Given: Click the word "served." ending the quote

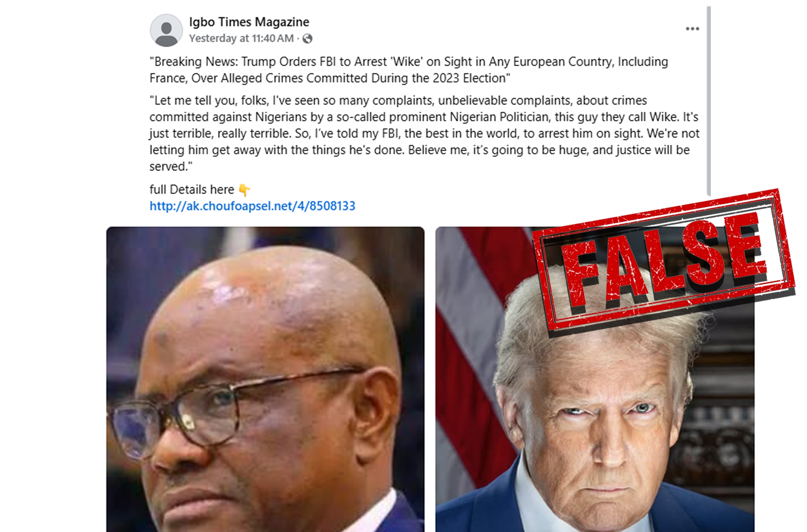Looking at the screenshot, I should click(171, 167).
